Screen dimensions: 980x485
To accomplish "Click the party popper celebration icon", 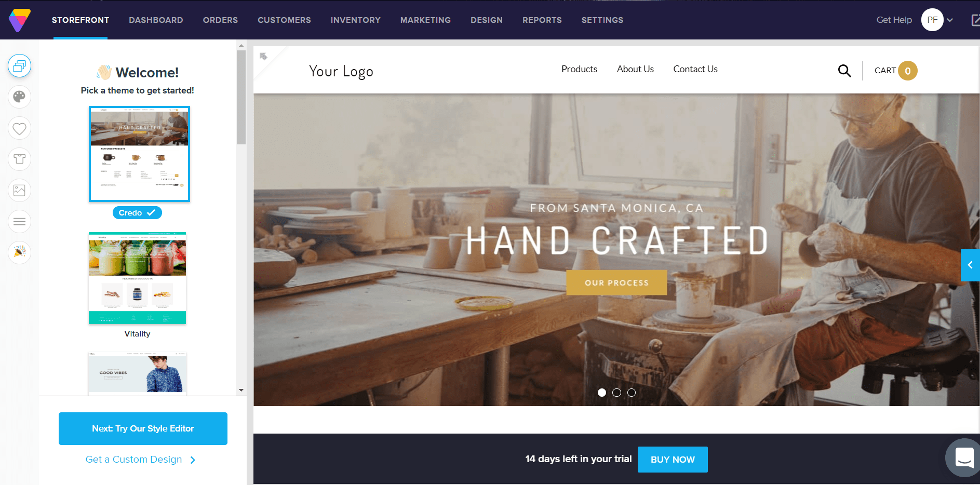I will tap(19, 252).
